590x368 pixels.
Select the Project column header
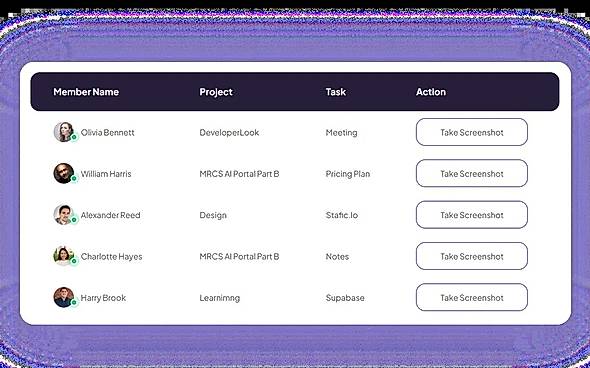[216, 92]
